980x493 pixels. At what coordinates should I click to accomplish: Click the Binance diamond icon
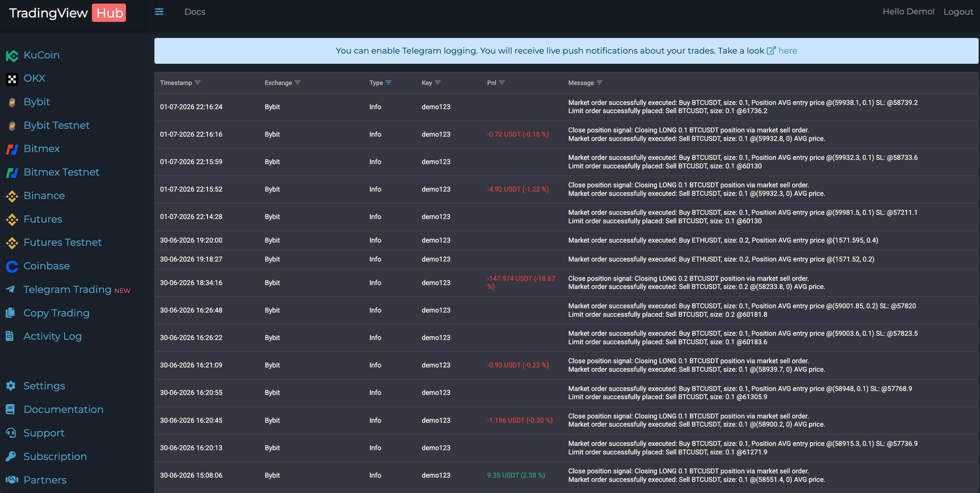[x=12, y=196]
